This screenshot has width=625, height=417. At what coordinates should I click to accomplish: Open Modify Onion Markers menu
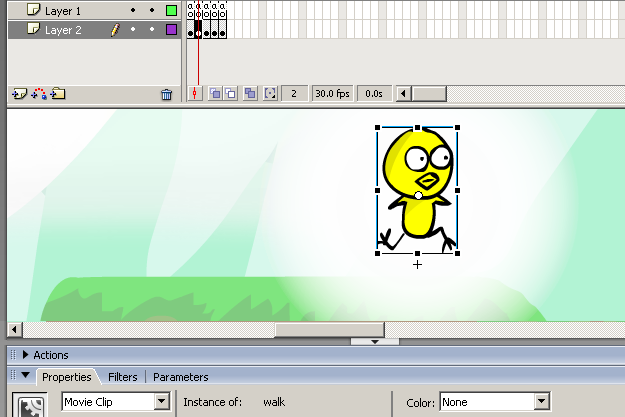[270, 93]
